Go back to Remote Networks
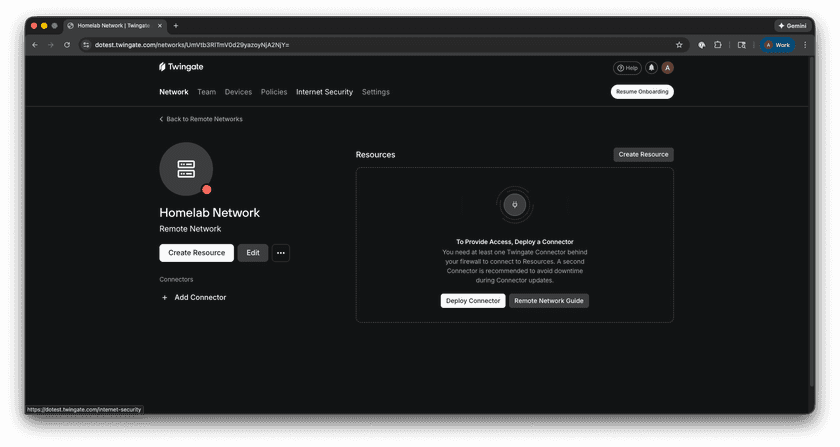 [x=201, y=119]
